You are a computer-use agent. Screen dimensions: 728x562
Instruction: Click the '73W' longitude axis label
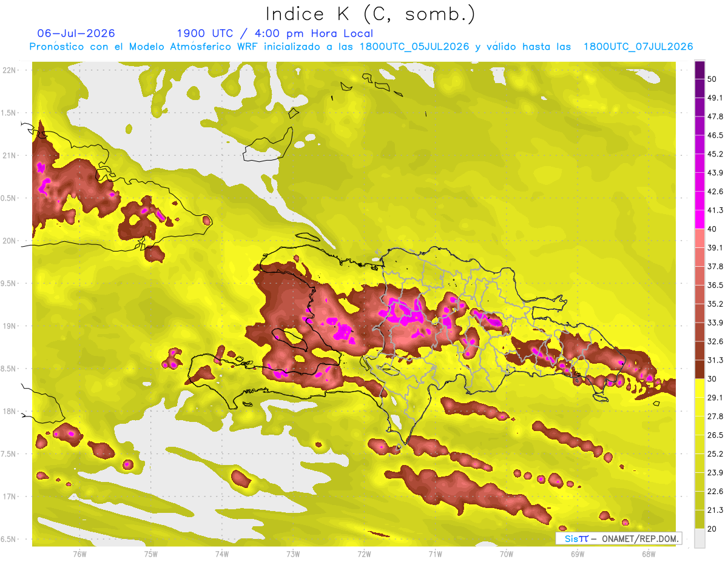(x=293, y=554)
